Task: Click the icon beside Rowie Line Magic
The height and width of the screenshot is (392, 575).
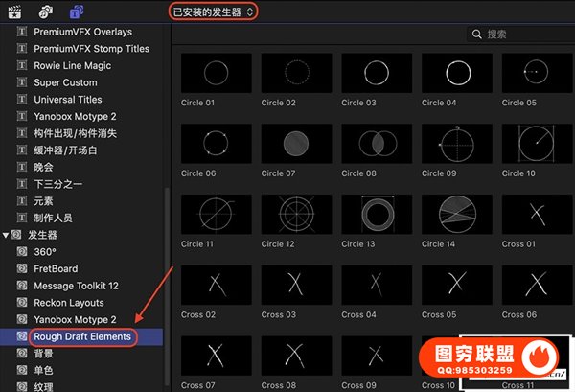Action: tap(22, 66)
